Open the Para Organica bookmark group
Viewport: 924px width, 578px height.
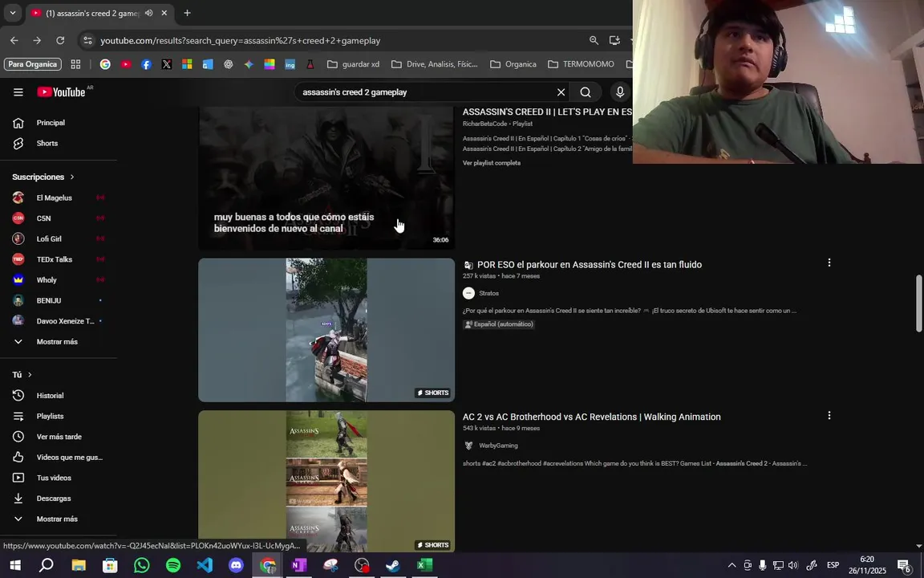pyautogui.click(x=32, y=64)
